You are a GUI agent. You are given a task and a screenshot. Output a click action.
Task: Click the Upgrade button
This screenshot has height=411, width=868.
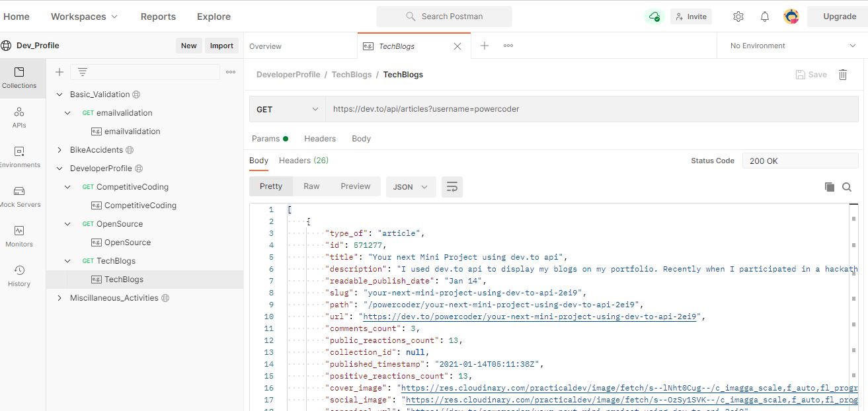click(838, 17)
